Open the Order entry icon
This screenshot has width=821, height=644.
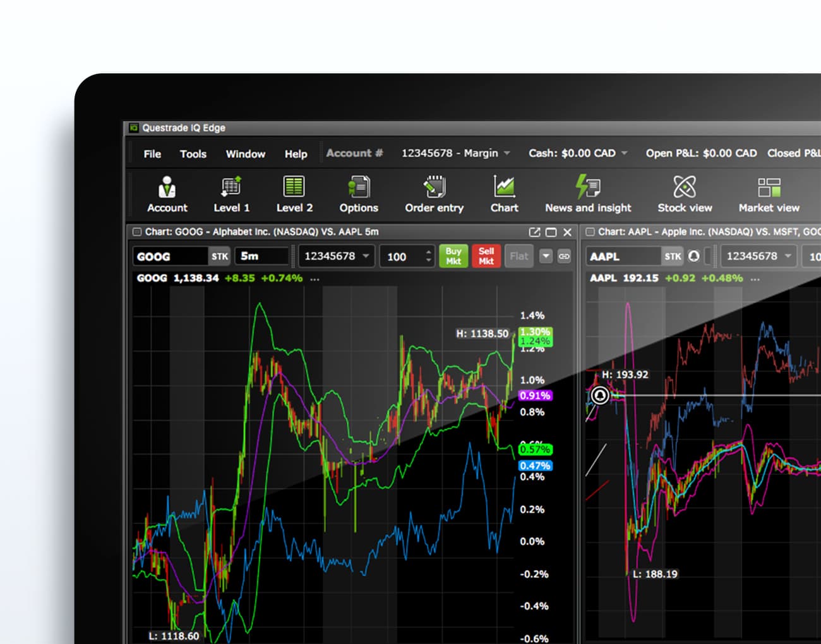[x=434, y=193]
